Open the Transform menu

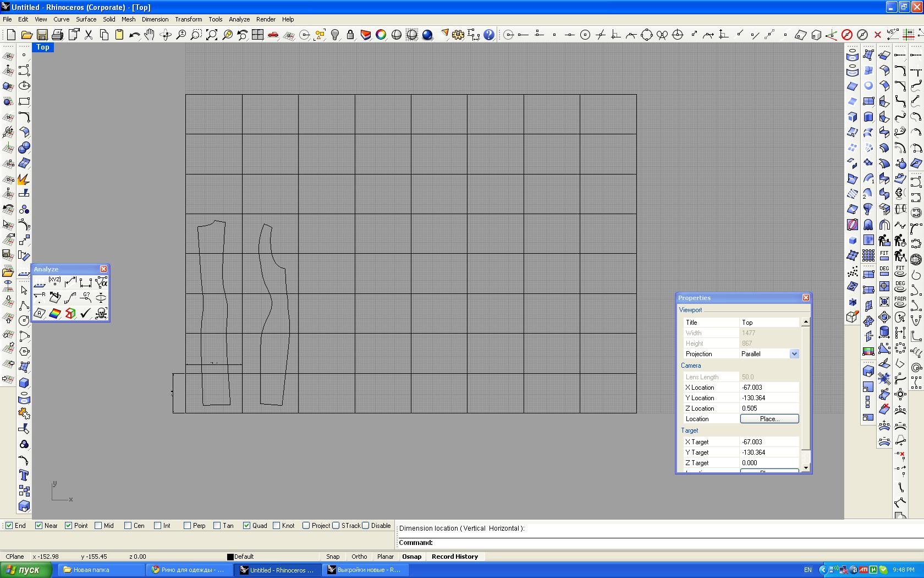pyautogui.click(x=188, y=19)
